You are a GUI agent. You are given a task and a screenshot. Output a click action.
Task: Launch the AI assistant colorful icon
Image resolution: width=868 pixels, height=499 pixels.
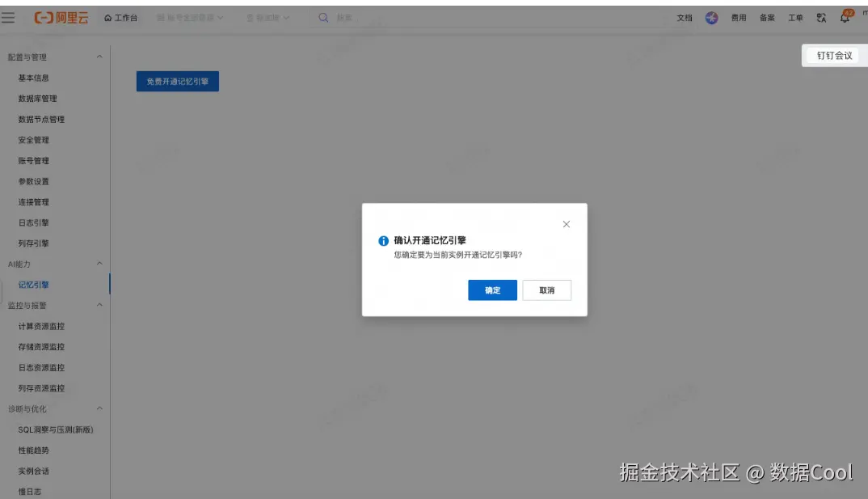pos(711,17)
